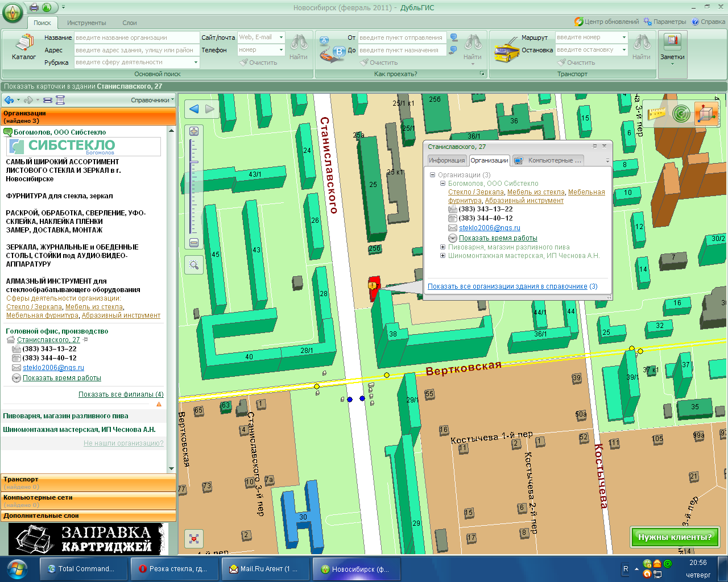
Task: Open the Каталог catalog icon
Action: 23,47
